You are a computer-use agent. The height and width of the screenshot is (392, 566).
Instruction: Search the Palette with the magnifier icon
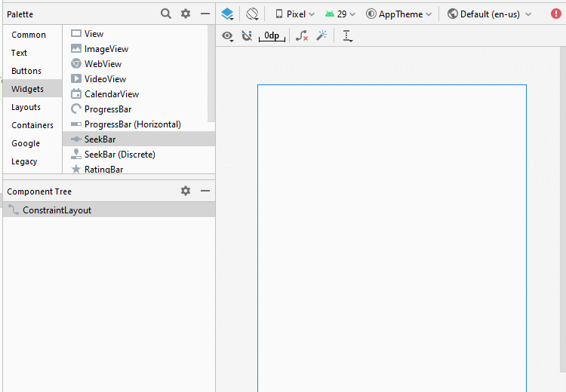pos(166,14)
